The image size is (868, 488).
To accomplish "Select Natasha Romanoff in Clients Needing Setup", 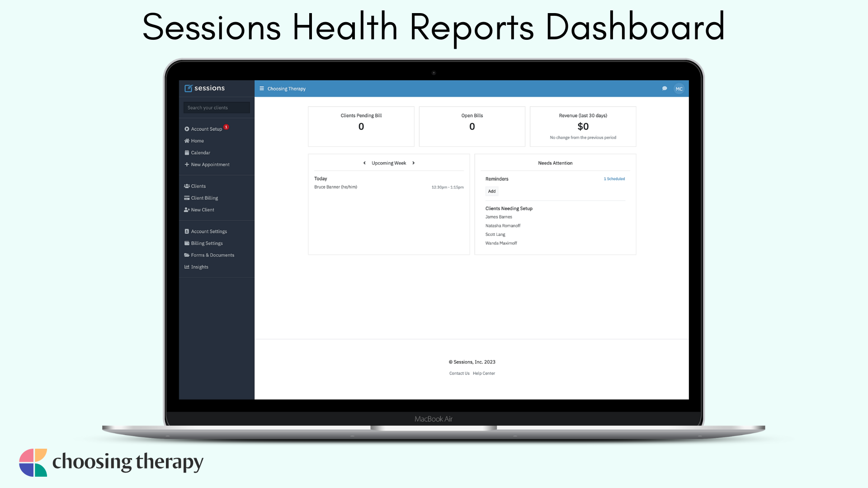I will (x=503, y=225).
